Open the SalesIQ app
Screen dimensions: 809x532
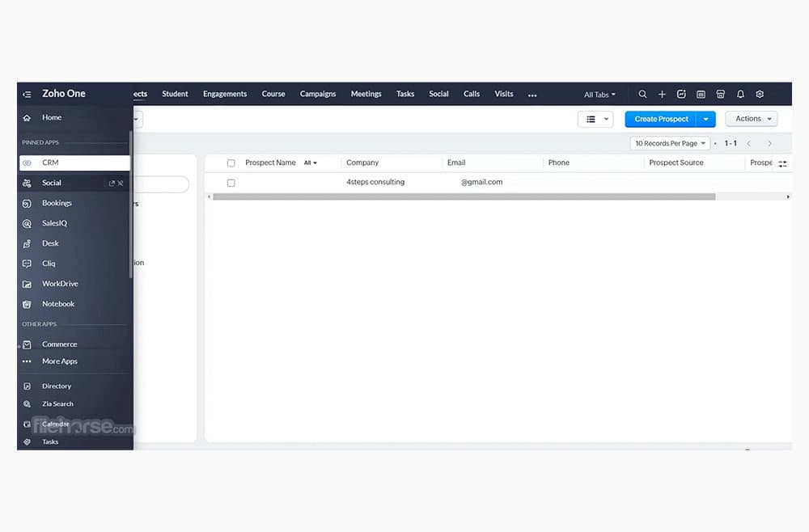coord(54,223)
